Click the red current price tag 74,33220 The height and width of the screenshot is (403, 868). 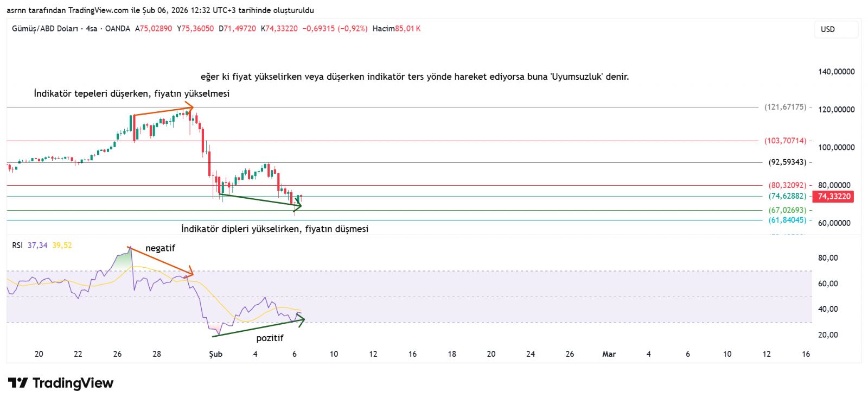tap(834, 196)
